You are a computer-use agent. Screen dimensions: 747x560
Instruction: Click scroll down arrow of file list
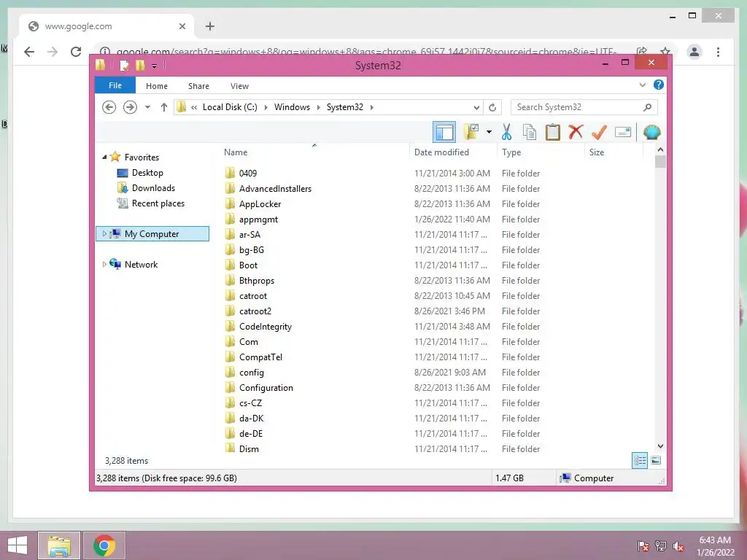tap(660, 446)
